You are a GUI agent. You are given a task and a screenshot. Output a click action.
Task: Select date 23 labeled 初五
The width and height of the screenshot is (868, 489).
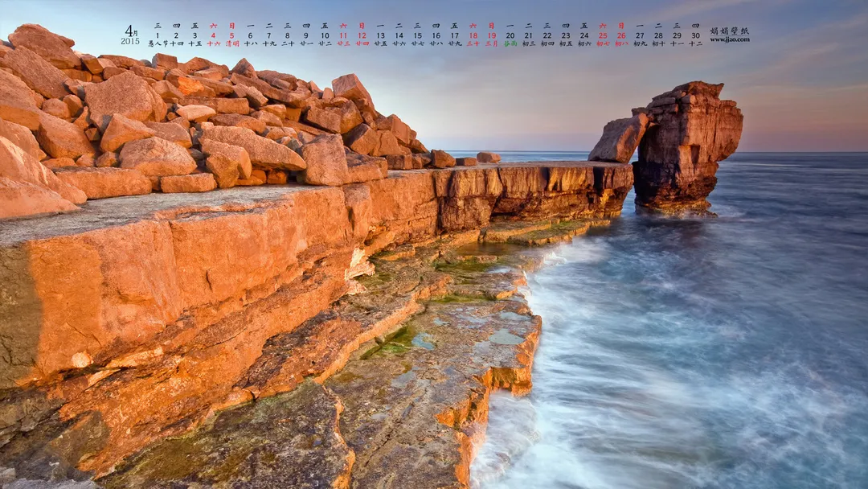pos(566,35)
